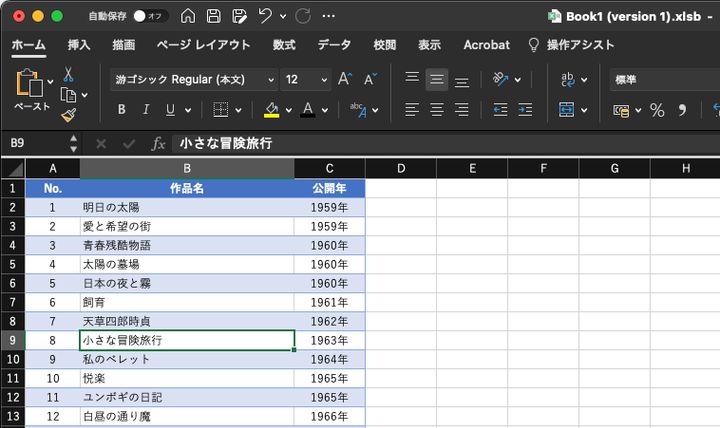Select cell containing 日本の夜と霧
The width and height of the screenshot is (720, 428).
point(187,283)
